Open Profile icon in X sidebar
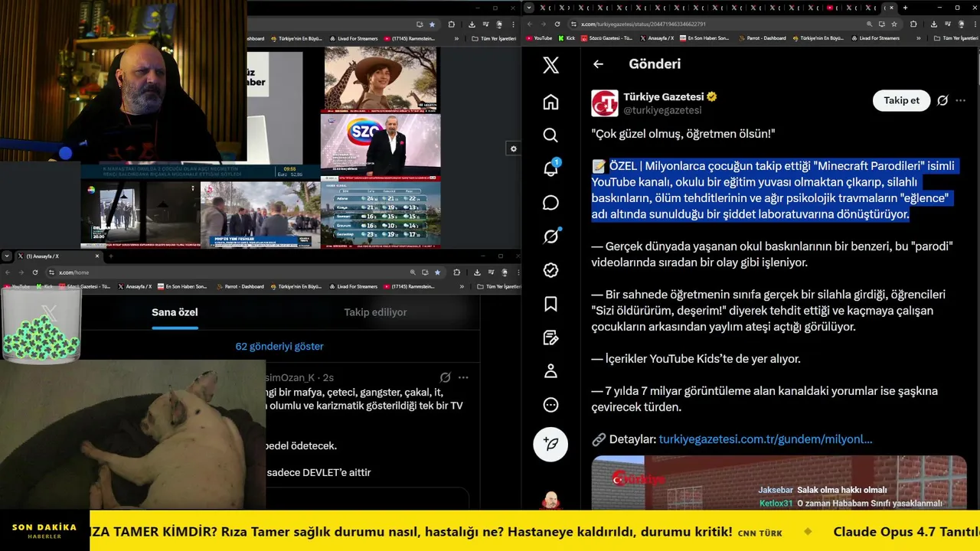 tap(550, 371)
